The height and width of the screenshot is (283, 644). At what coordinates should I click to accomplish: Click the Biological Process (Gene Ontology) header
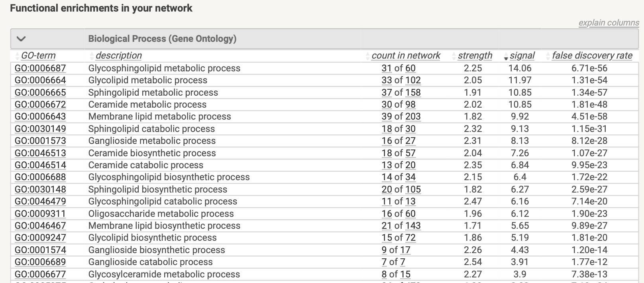pyautogui.click(x=162, y=39)
